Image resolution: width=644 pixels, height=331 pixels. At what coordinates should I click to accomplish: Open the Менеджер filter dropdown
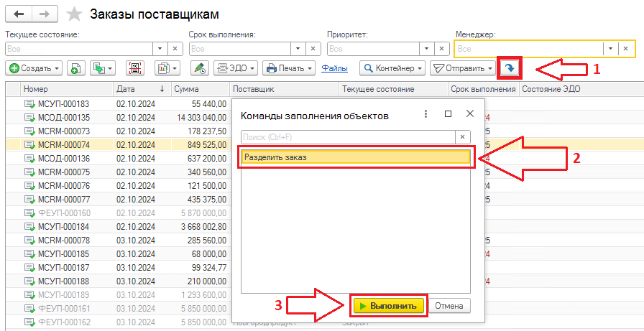coord(610,49)
